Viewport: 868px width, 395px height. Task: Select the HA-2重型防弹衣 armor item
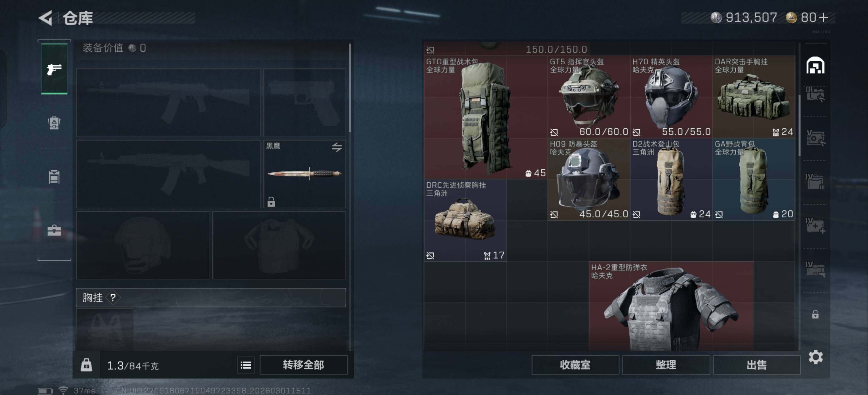(x=671, y=306)
